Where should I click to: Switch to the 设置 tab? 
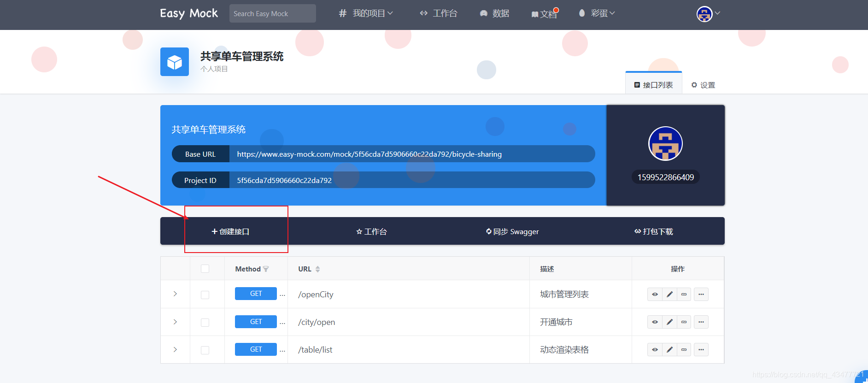[703, 85]
